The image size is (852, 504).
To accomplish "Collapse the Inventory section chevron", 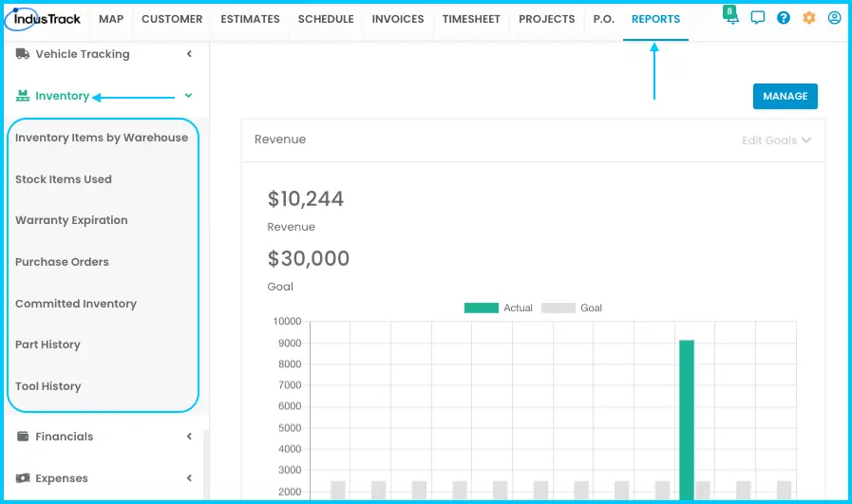I will pos(189,96).
